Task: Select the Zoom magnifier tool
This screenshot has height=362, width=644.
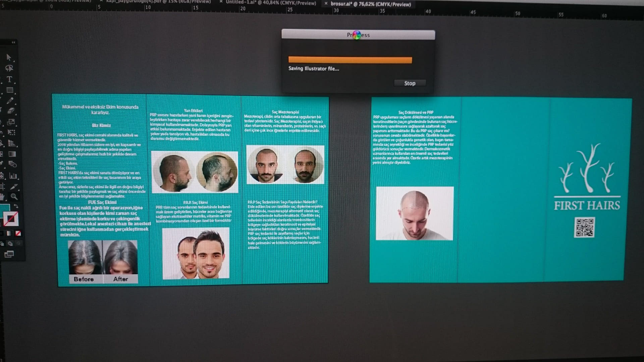Action: (14, 196)
